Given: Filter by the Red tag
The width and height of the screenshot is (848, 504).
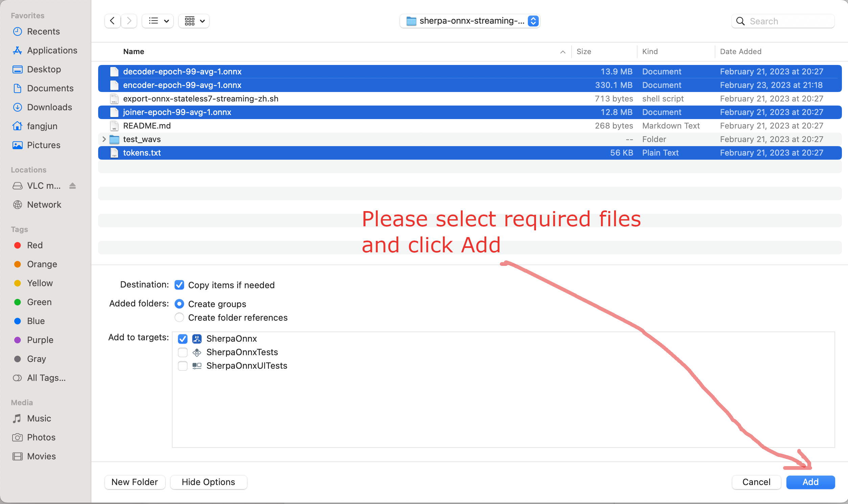Looking at the screenshot, I should [x=28, y=245].
